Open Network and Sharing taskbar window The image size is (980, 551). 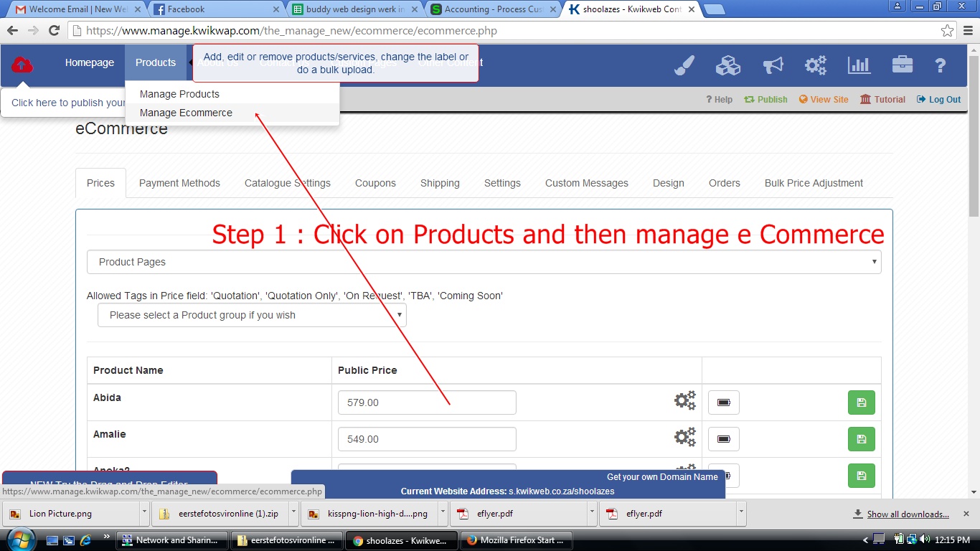tap(172, 540)
